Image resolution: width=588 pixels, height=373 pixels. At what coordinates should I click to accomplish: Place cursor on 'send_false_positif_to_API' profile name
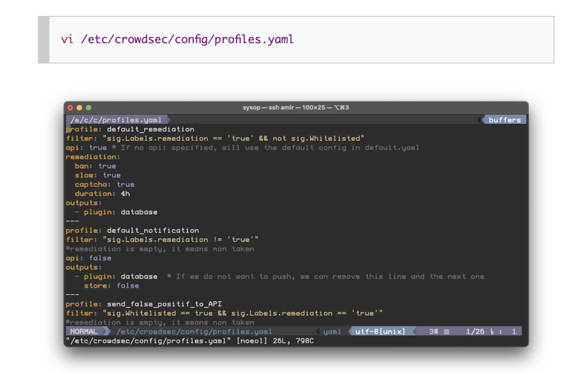(164, 304)
